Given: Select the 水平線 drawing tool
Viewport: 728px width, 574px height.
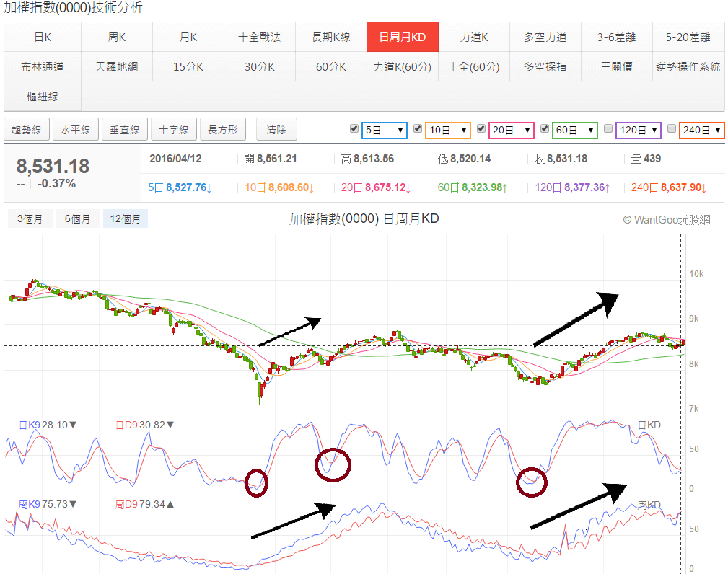Looking at the screenshot, I should pyautogui.click(x=76, y=130).
